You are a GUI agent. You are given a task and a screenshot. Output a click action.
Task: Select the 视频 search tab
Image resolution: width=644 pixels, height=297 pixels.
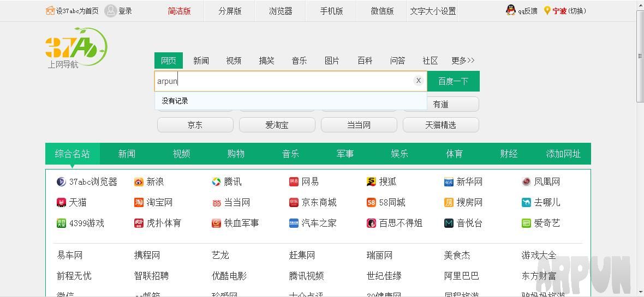tap(234, 60)
